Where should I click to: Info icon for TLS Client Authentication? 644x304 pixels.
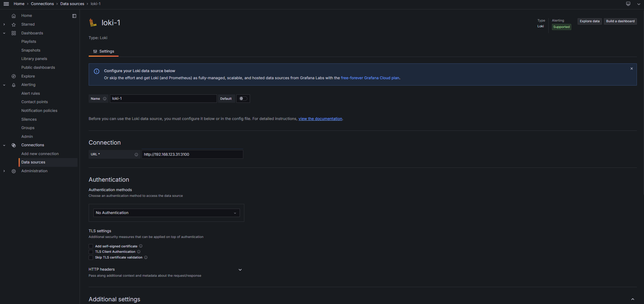tap(139, 252)
